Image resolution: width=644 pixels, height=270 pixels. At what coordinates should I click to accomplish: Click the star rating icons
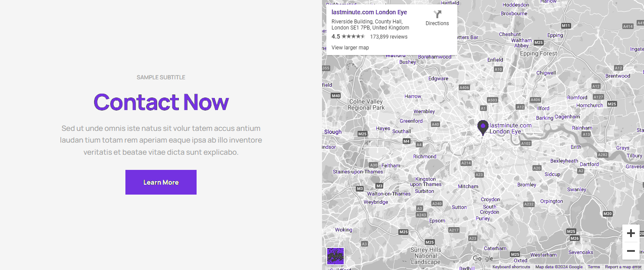[353, 37]
